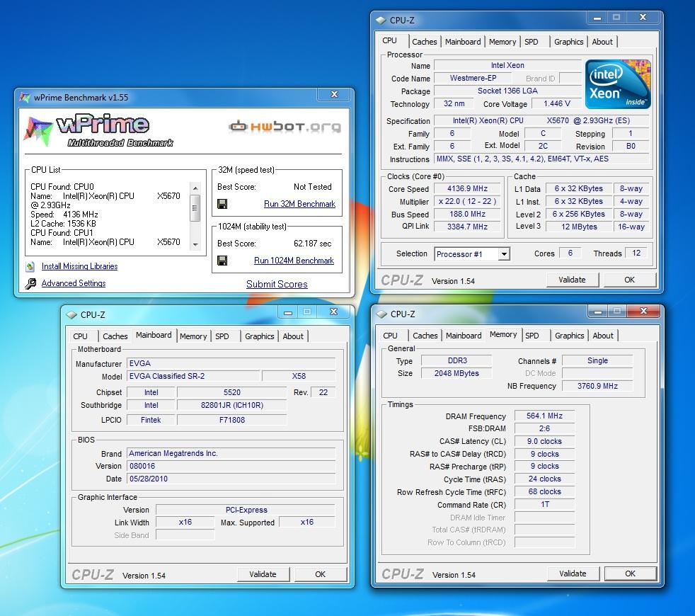Image resolution: width=695 pixels, height=616 pixels.
Task: Click the CPU-Z title icon in the Mainboard window
Action: coord(71,315)
